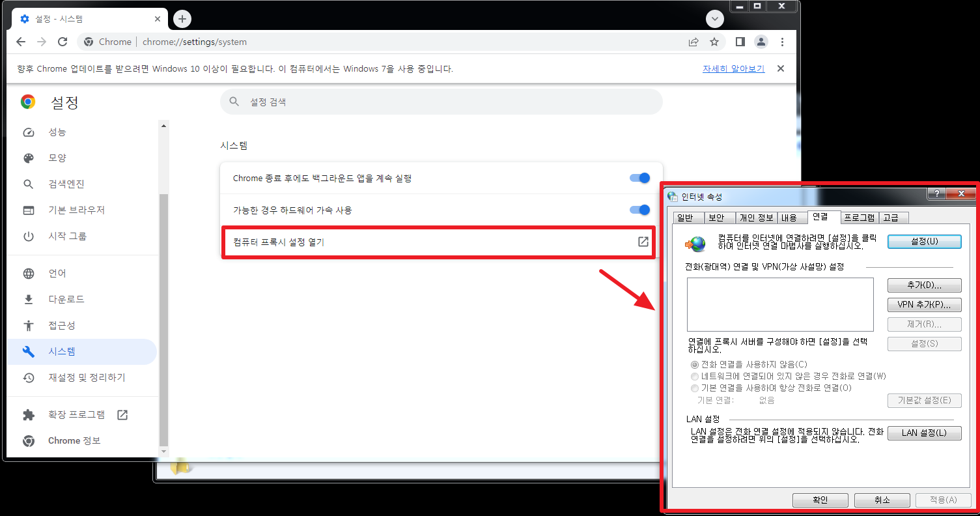
Task: Select the 연결 tab in 인터넷 속성
Action: (x=823, y=216)
